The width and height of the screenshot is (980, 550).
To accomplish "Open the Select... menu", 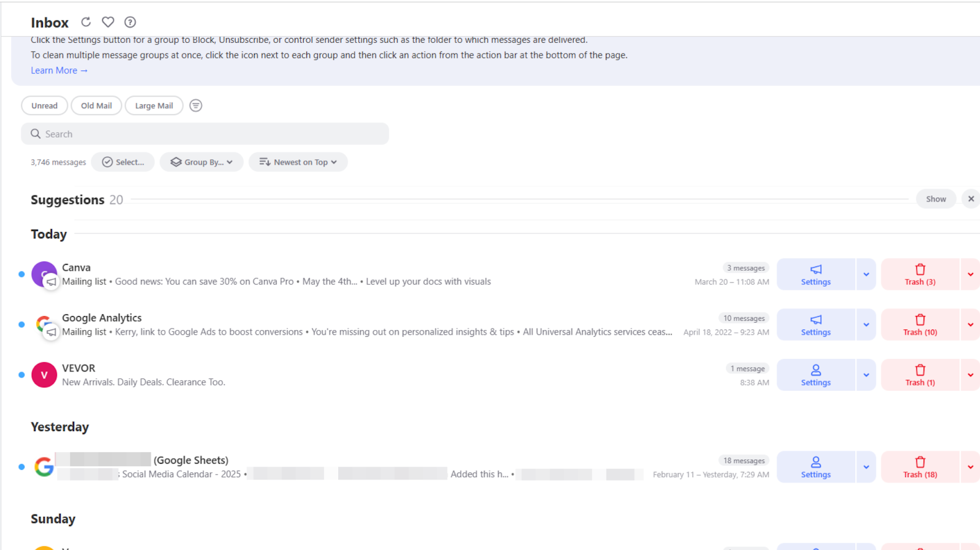I will pyautogui.click(x=123, y=162).
